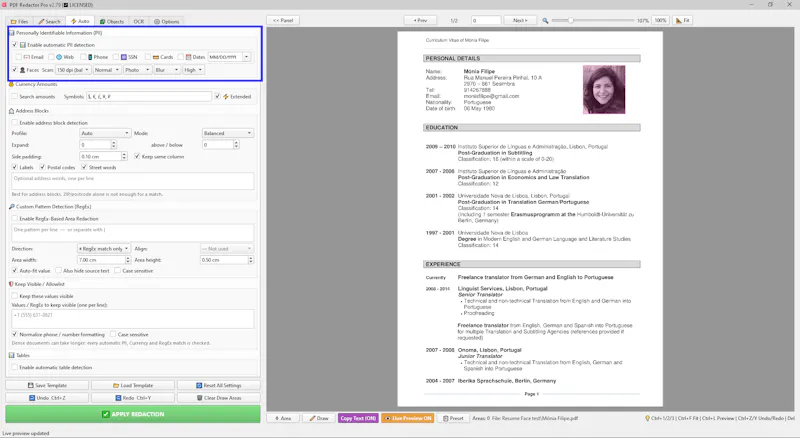
Task: Click Clear Draw Areas button
Action: click(218, 398)
